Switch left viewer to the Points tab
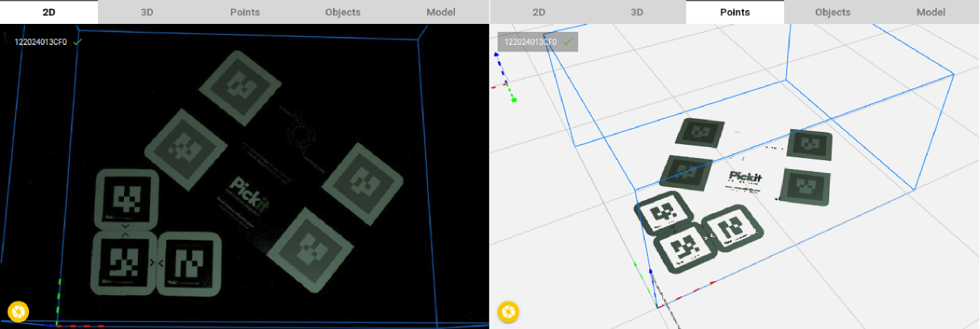The height and width of the screenshot is (329, 980). (x=244, y=12)
